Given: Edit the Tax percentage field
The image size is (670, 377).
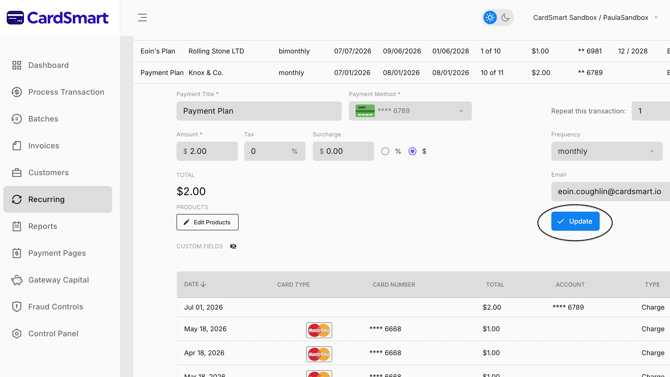Looking at the screenshot, I should (275, 151).
